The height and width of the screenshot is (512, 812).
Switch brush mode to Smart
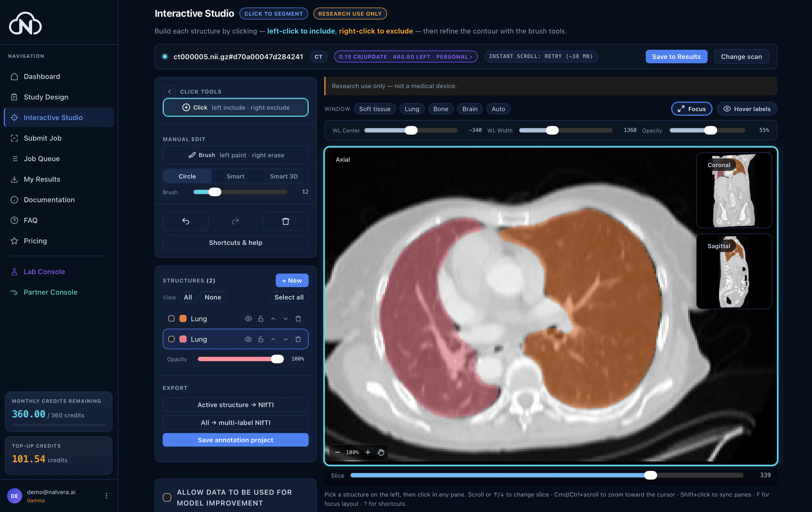click(x=235, y=176)
